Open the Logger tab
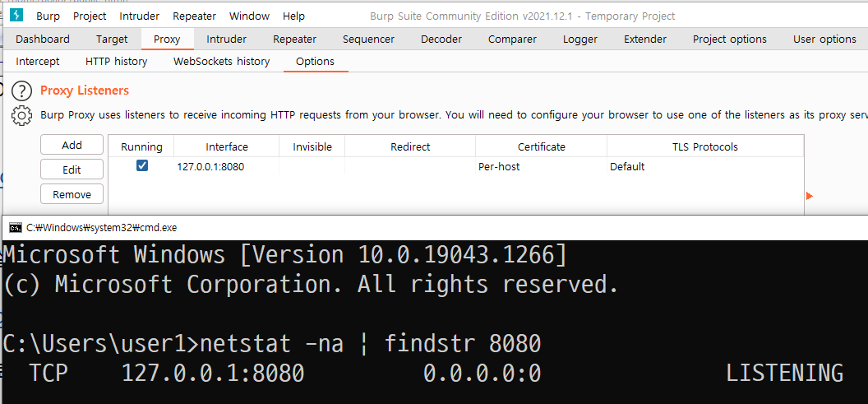This screenshot has width=868, height=404. point(580,39)
